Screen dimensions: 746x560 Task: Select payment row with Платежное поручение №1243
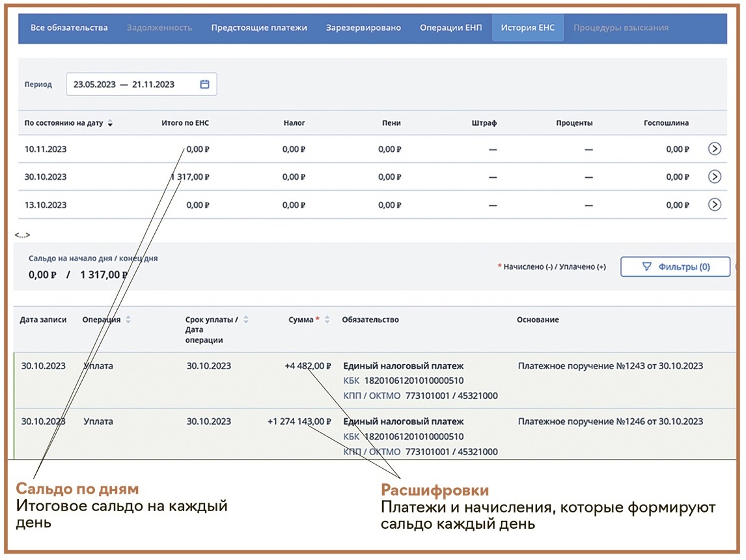(x=610, y=366)
